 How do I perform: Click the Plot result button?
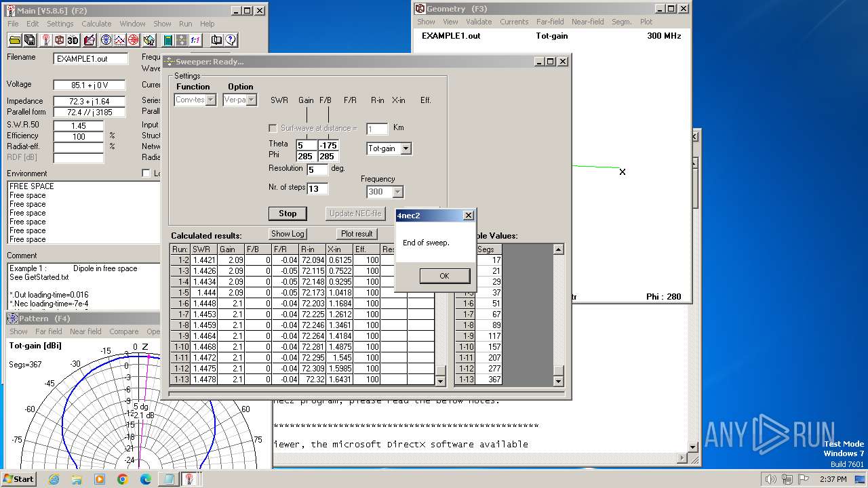pyautogui.click(x=357, y=234)
